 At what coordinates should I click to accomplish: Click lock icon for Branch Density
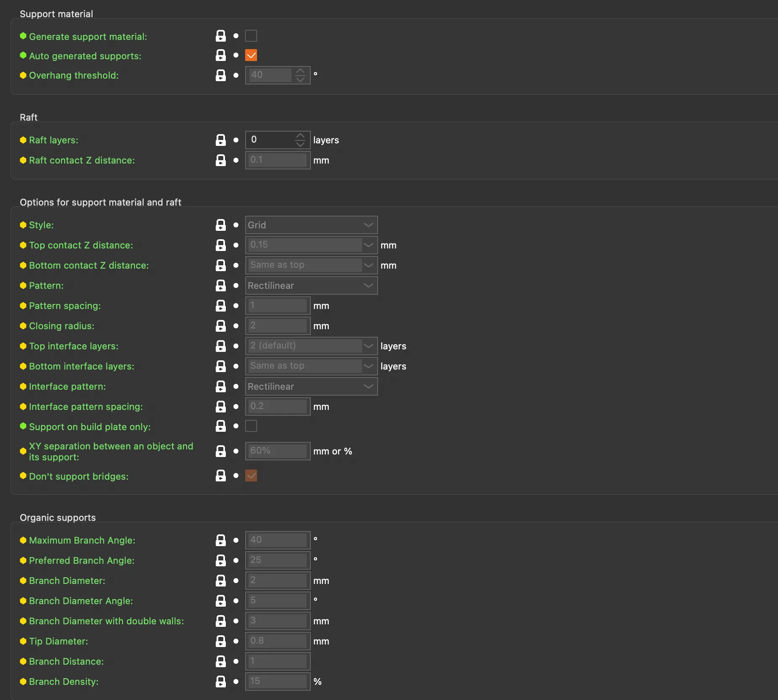pos(221,682)
